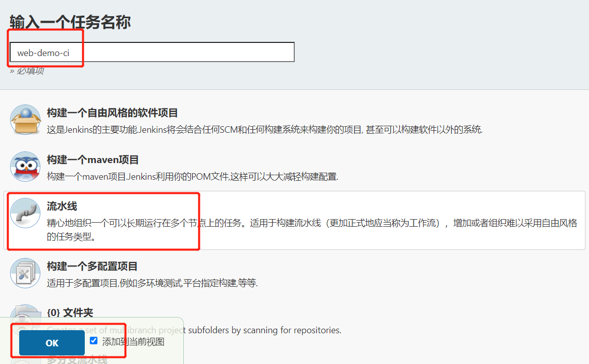Viewport: 589px width, 364px height.
Task: Select the freestyle project box icon
Action: click(x=26, y=120)
